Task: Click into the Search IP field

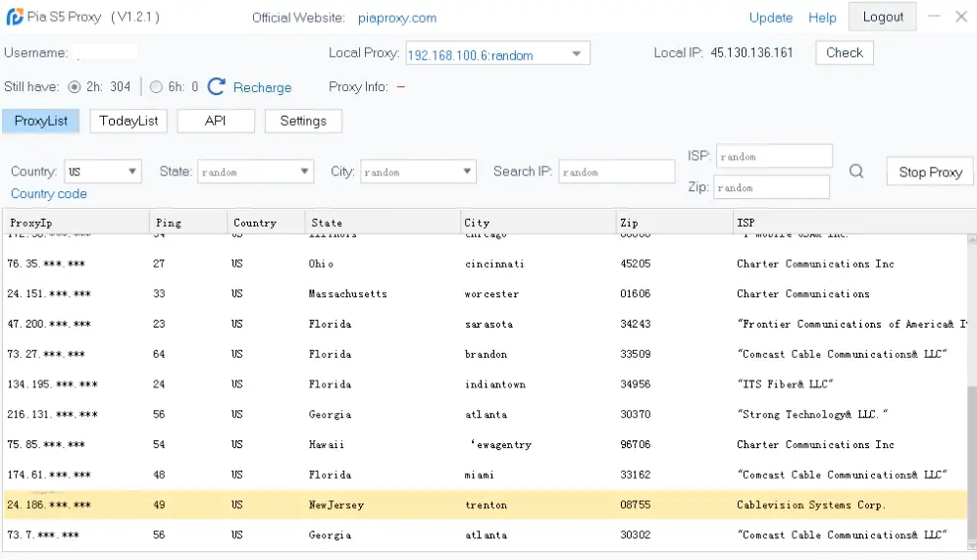Action: pyautogui.click(x=616, y=172)
